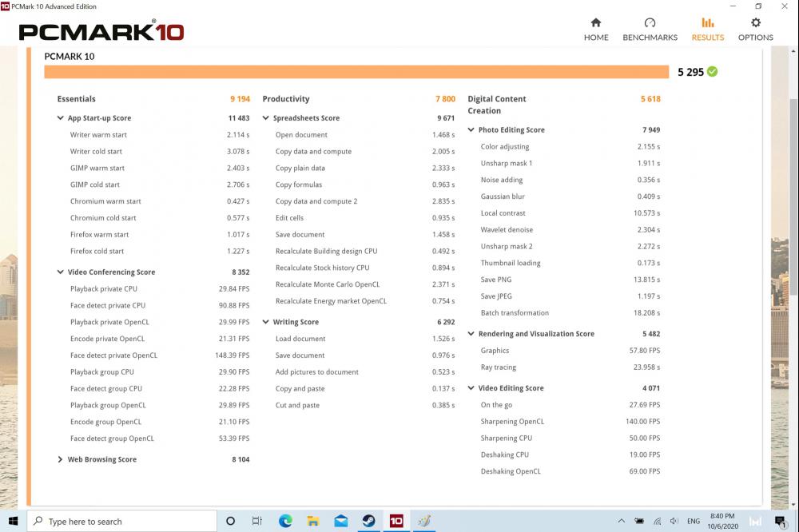Collapse the Video Conferencing Score section
Screen dimensions: 799x532
click(60, 272)
